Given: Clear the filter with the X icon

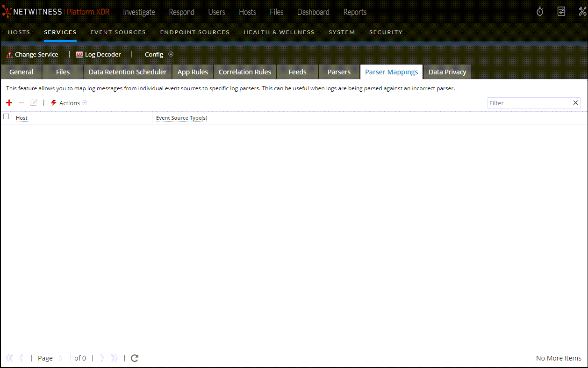Looking at the screenshot, I should tap(575, 103).
